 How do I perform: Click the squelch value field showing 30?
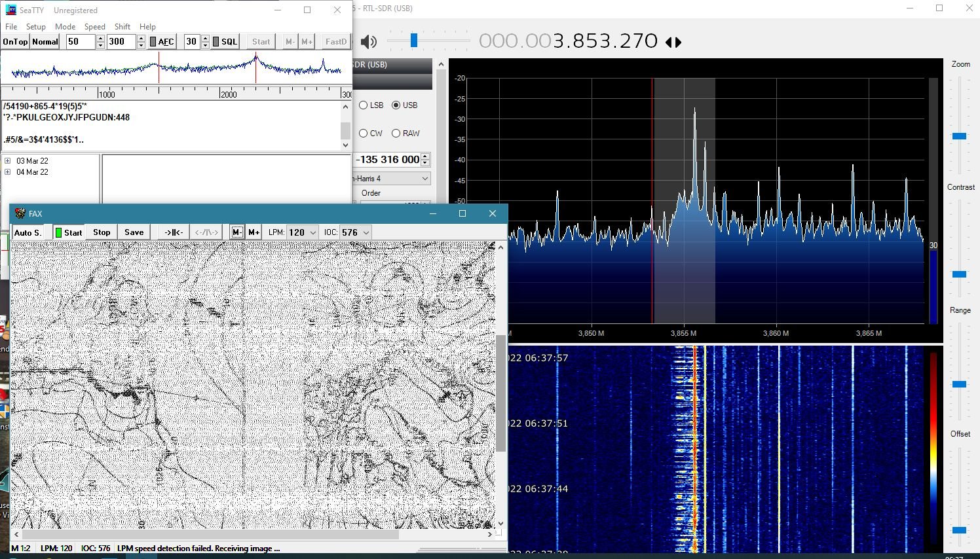click(193, 41)
